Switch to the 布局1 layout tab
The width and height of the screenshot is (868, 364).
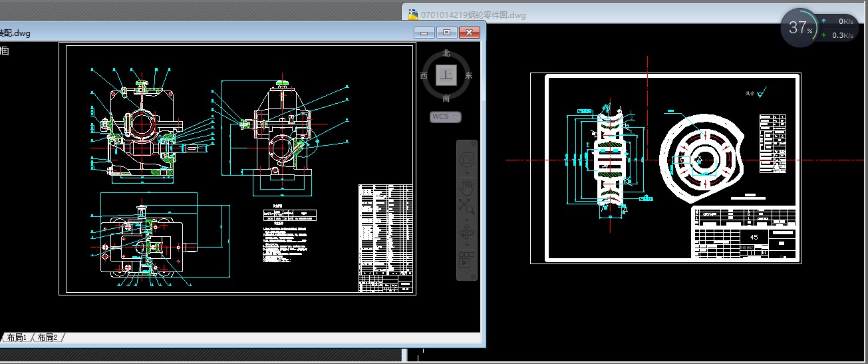tap(17, 338)
